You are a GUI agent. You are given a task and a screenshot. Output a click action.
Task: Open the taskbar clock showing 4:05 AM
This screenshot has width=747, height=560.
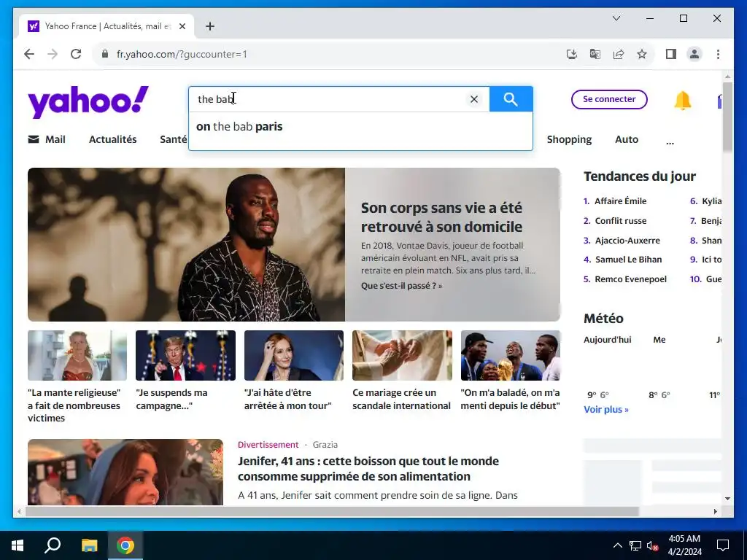(x=684, y=545)
